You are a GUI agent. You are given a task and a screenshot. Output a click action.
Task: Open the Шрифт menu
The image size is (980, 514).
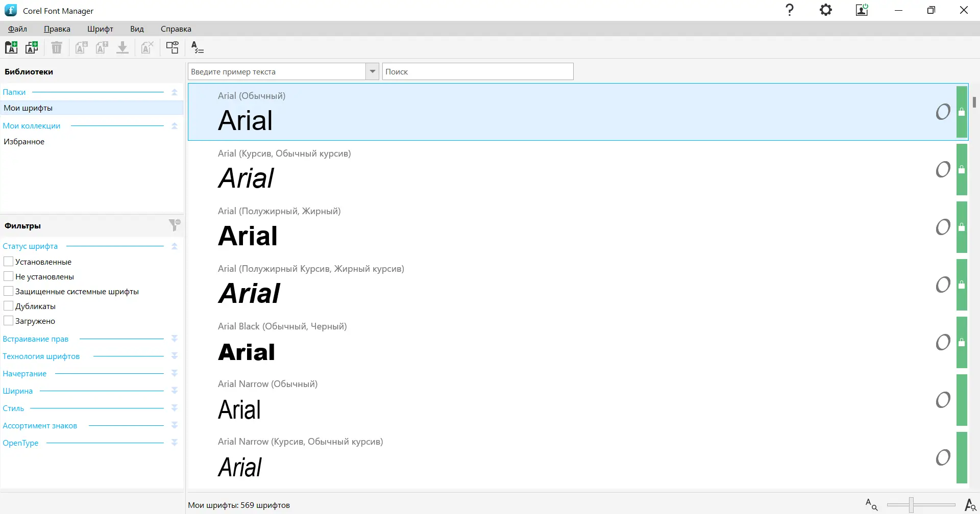[100, 29]
